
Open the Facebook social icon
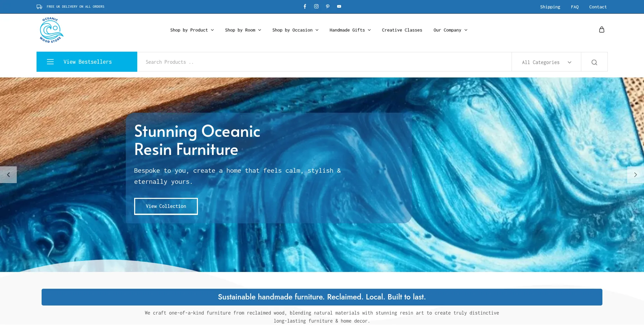305,6
